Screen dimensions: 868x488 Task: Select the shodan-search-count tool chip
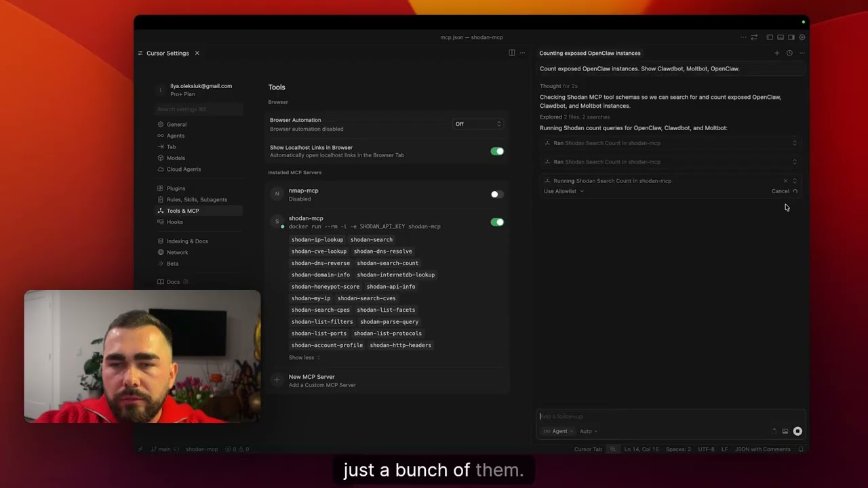[388, 263]
